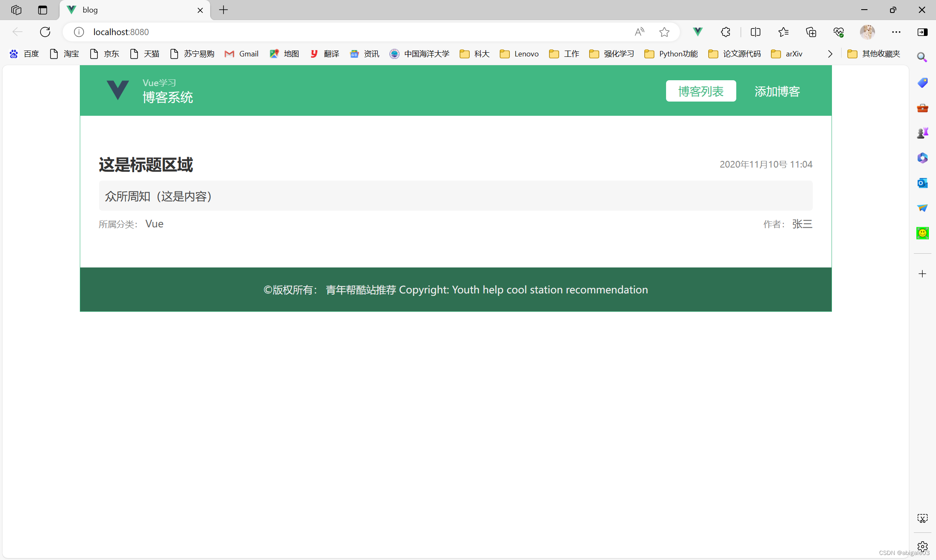
Task: Click the browser refresh button
Action: coord(45,32)
